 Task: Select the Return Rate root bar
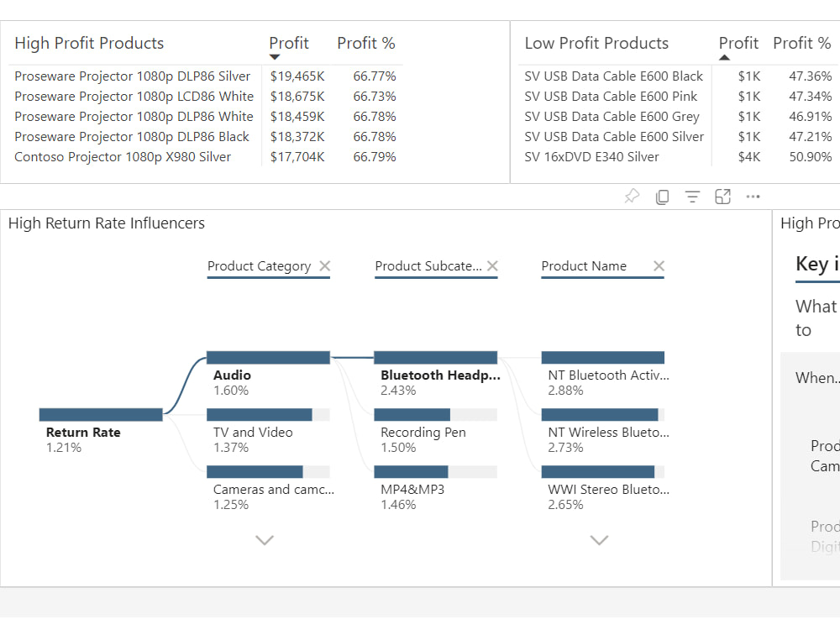pyautogui.click(x=101, y=414)
